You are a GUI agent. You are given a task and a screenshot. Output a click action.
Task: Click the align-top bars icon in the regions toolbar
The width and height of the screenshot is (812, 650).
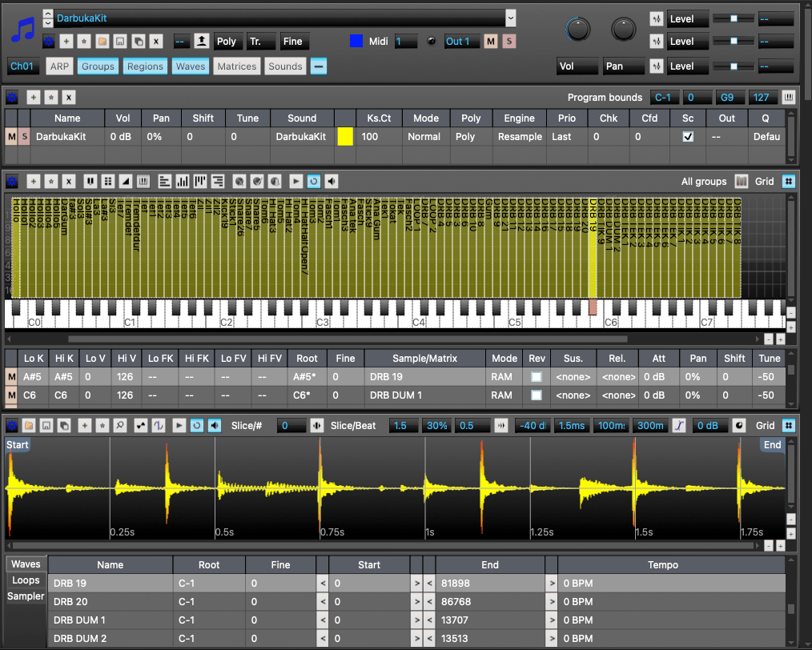(x=200, y=181)
